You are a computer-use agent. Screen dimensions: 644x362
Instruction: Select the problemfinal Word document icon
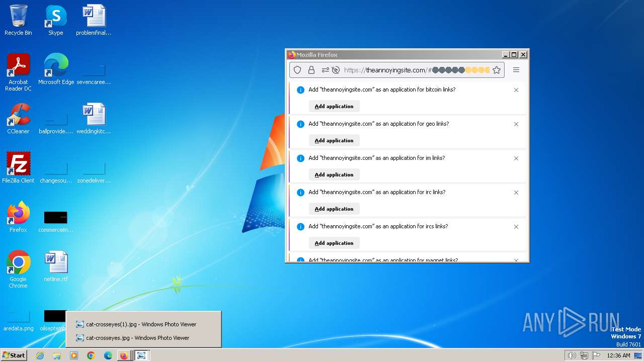tap(94, 20)
